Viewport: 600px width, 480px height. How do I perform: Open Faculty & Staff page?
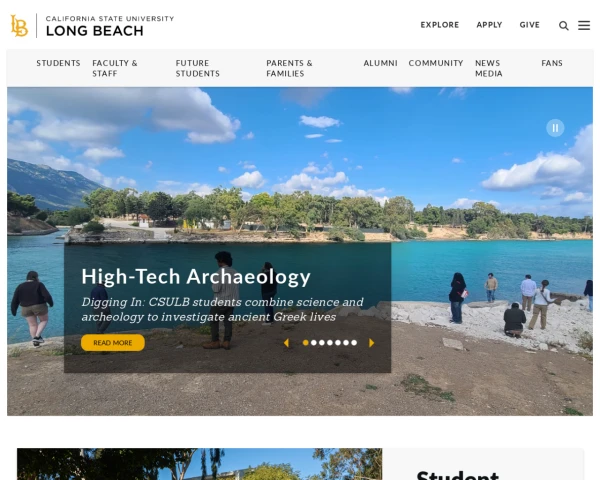click(115, 68)
